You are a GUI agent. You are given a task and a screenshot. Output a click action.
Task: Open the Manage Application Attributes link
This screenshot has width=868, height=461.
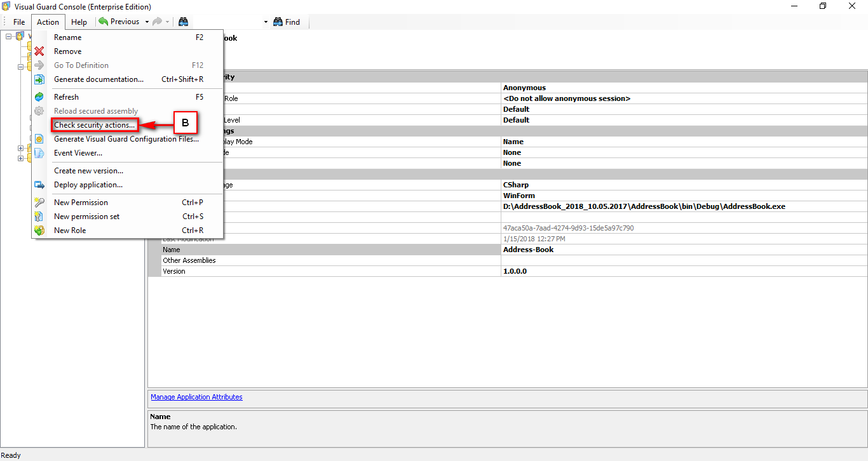click(x=196, y=397)
